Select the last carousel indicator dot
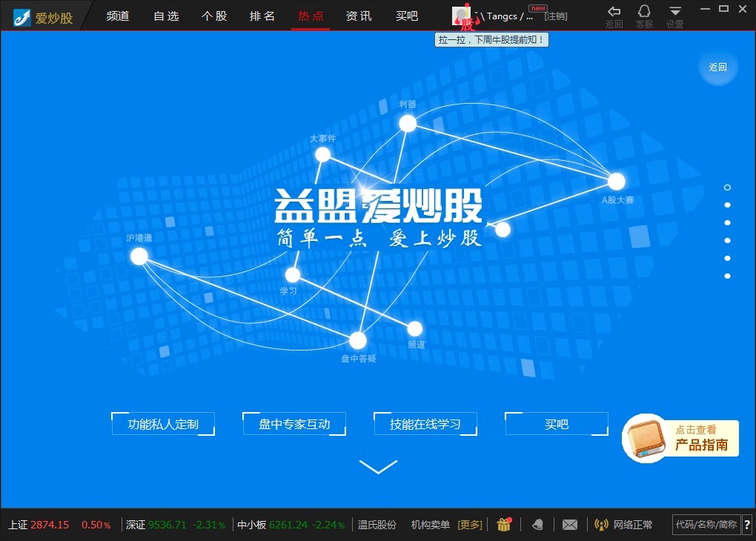Viewport: 756px width, 541px height. (x=727, y=276)
